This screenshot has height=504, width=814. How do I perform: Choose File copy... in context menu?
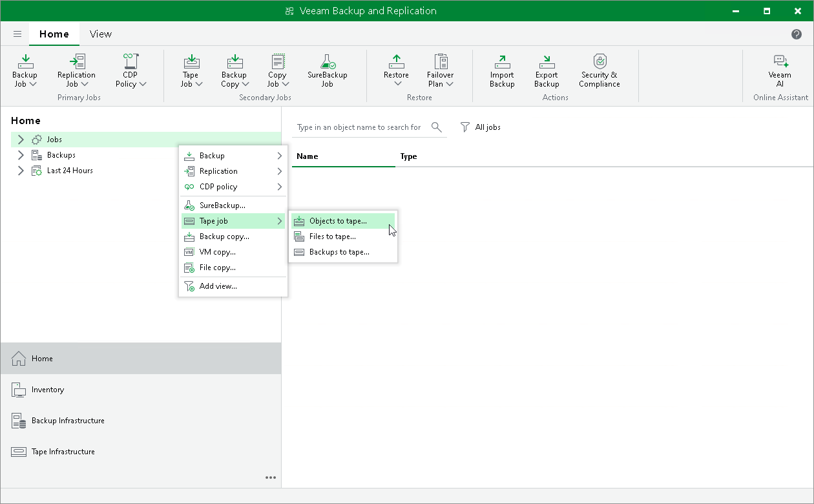point(233,268)
